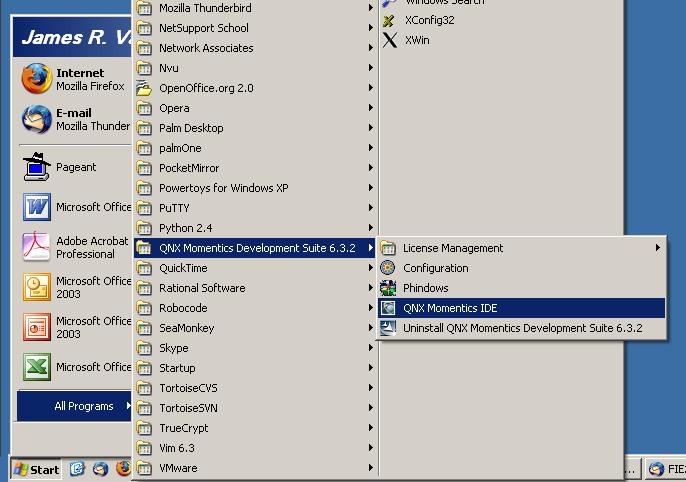Open SeaMonkey program group

pos(255,328)
